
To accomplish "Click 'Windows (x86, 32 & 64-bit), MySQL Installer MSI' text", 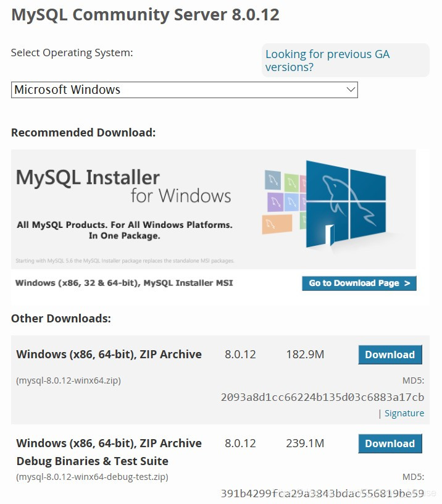I will (124, 283).
